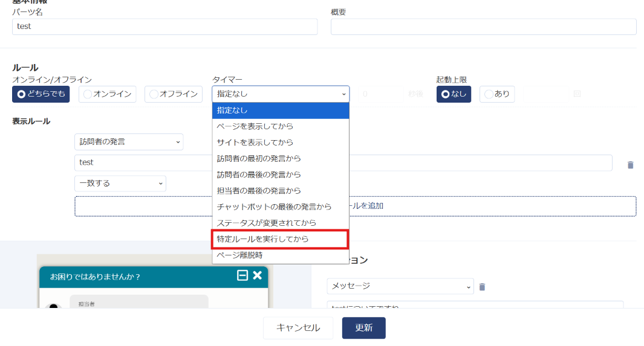The image size is (644, 346).
Task: Click the キャンセル button
Action: [298, 327]
